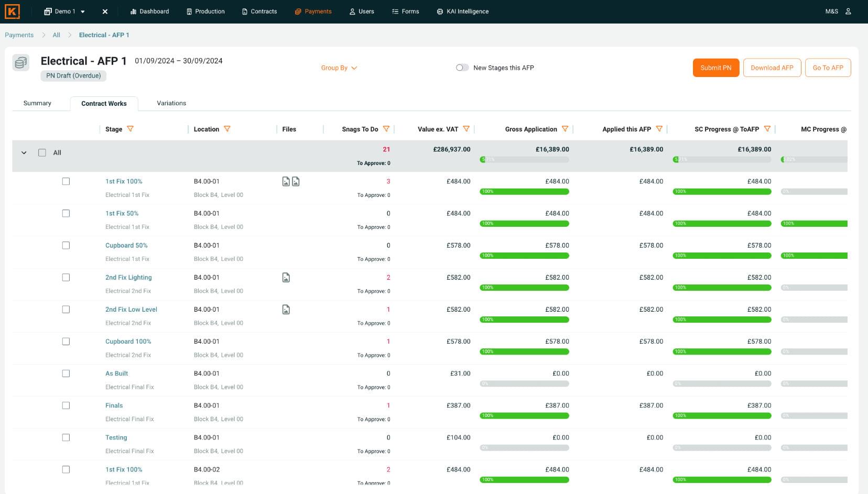Click Gross Application progress bar for Finals

[524, 415]
